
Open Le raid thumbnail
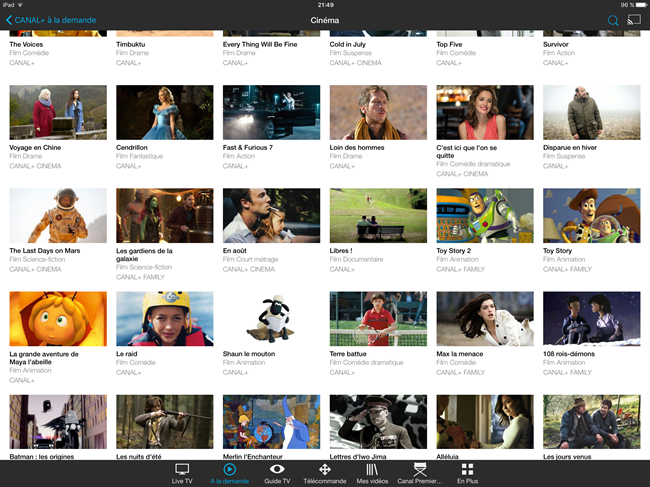[165, 319]
